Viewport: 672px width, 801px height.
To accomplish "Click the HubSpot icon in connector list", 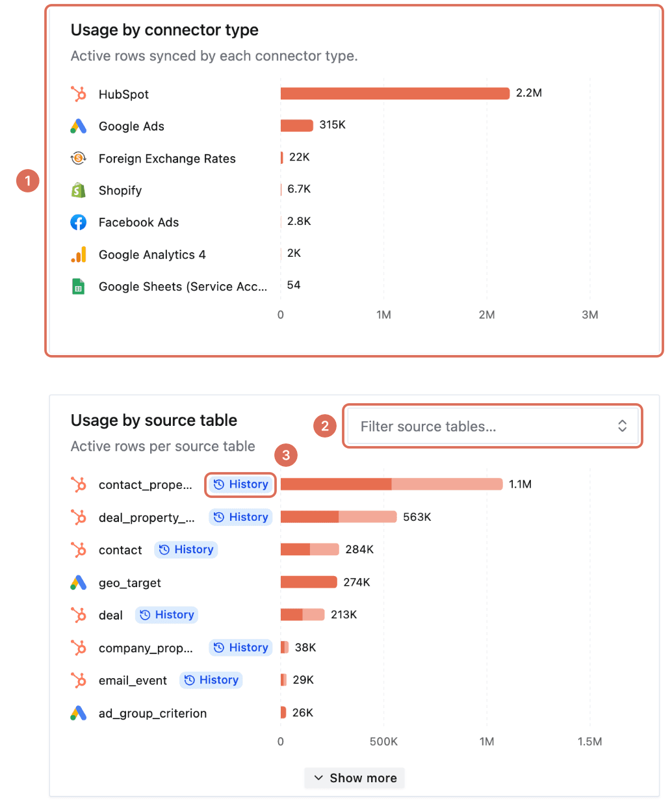I will click(x=79, y=94).
